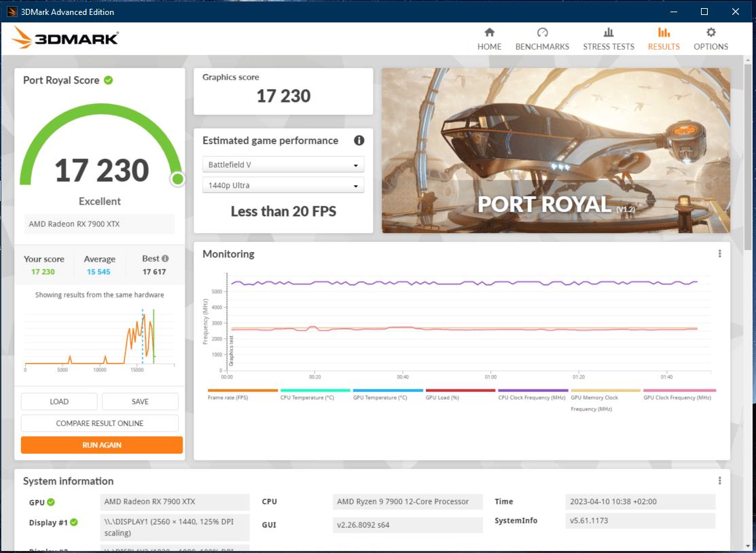Click the LOAD button
This screenshot has height=553, width=756.
[59, 402]
